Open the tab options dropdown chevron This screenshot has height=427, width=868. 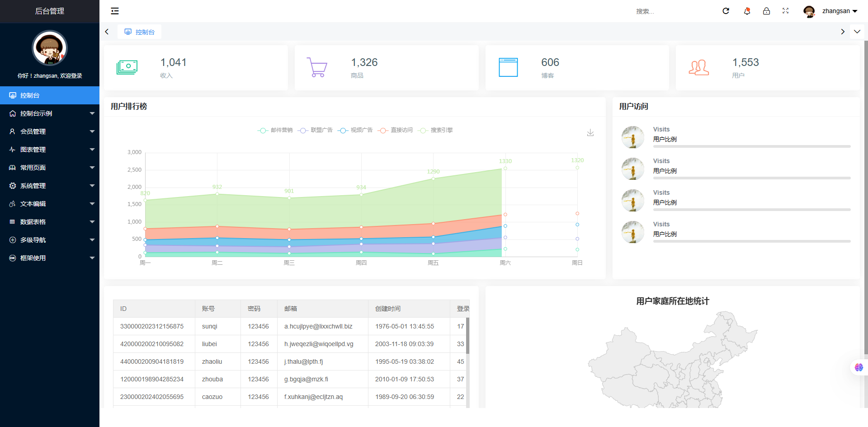click(857, 32)
